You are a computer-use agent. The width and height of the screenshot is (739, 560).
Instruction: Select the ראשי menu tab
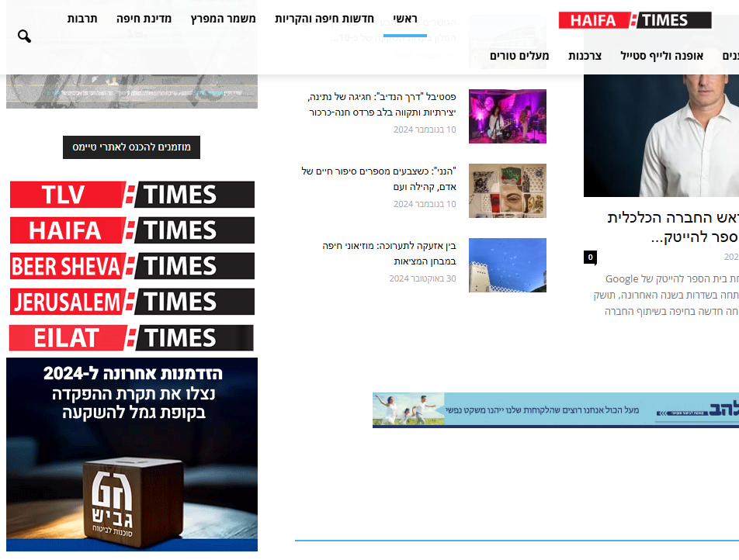(x=404, y=19)
